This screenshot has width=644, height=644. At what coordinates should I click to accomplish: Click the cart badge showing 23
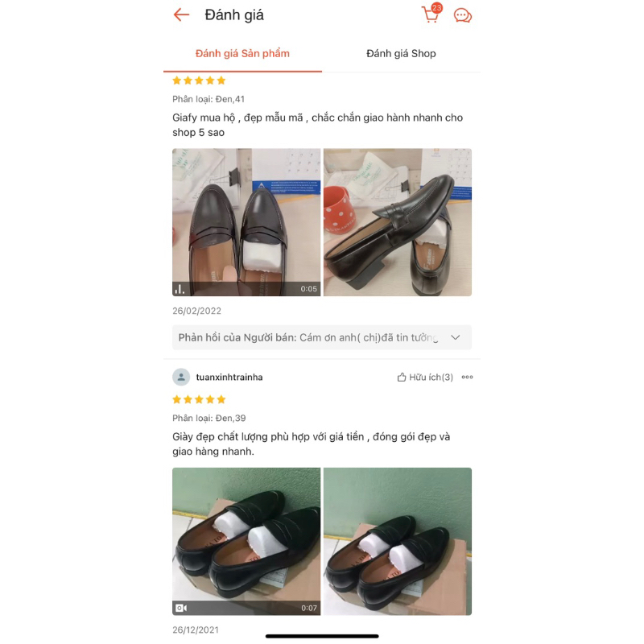coord(436,8)
